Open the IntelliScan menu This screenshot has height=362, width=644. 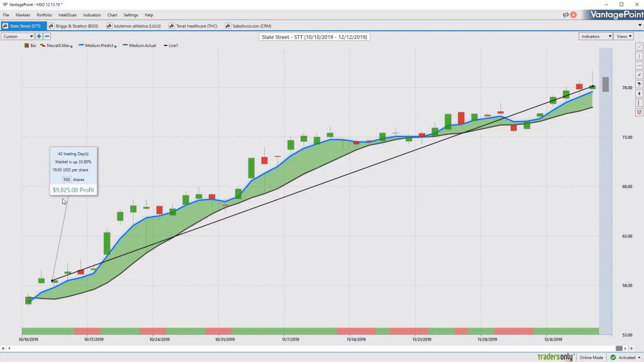click(x=67, y=15)
